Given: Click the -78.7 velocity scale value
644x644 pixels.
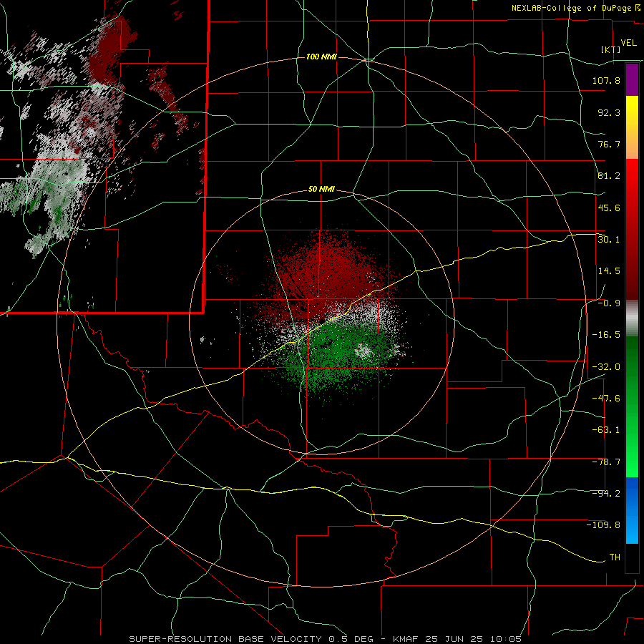Looking at the screenshot, I should (x=606, y=462).
